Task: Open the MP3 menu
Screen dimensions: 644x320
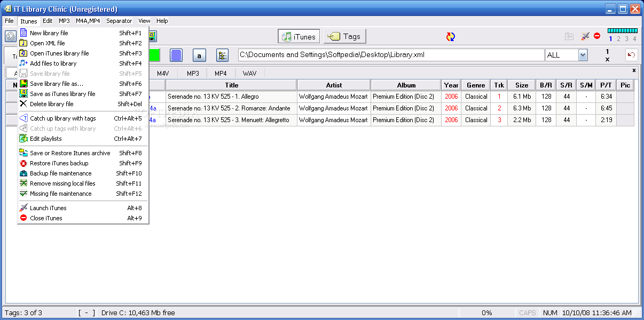Action: pos(64,21)
